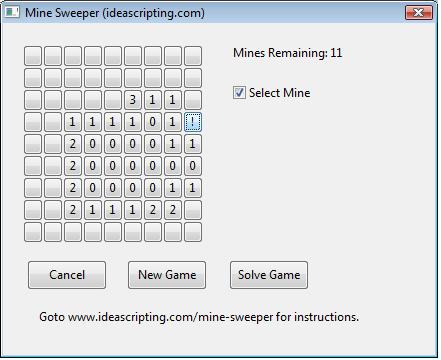Uncover blank cell ending the 2 1 1 1 2 2 row

click(x=193, y=210)
